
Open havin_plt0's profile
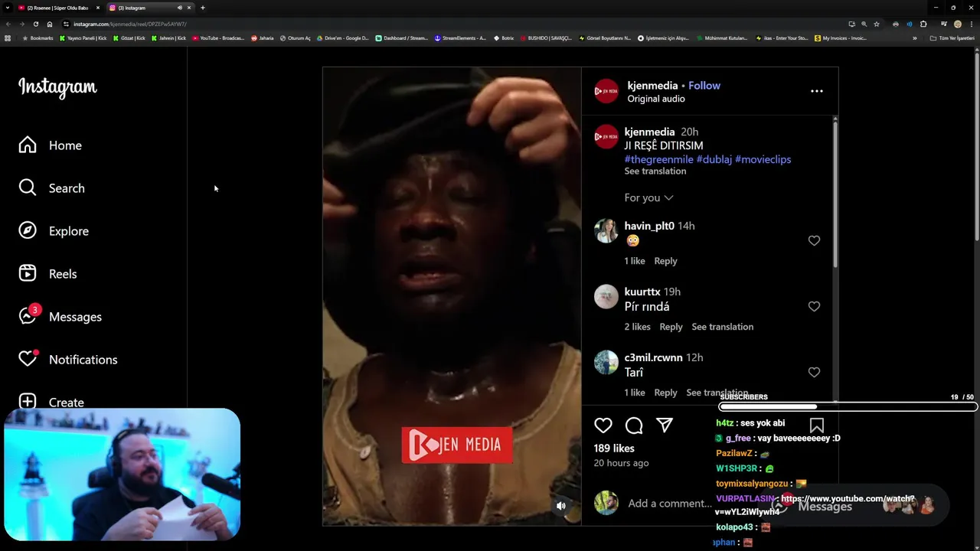click(649, 226)
